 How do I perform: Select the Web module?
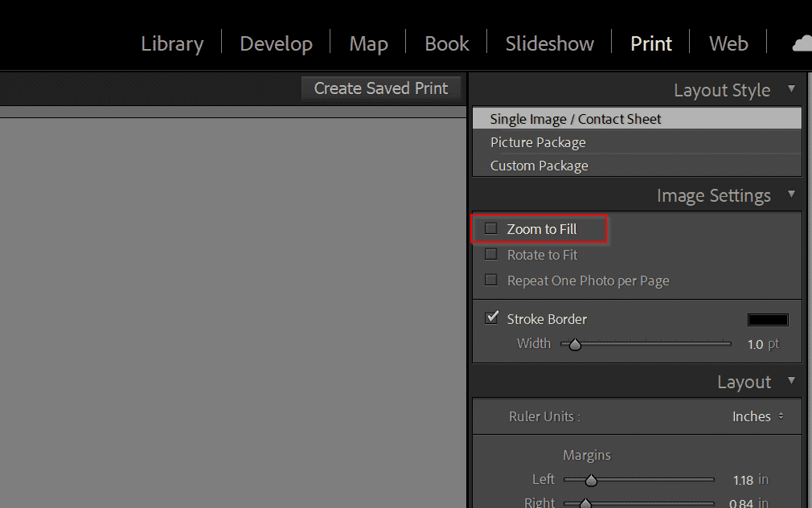pyautogui.click(x=728, y=43)
